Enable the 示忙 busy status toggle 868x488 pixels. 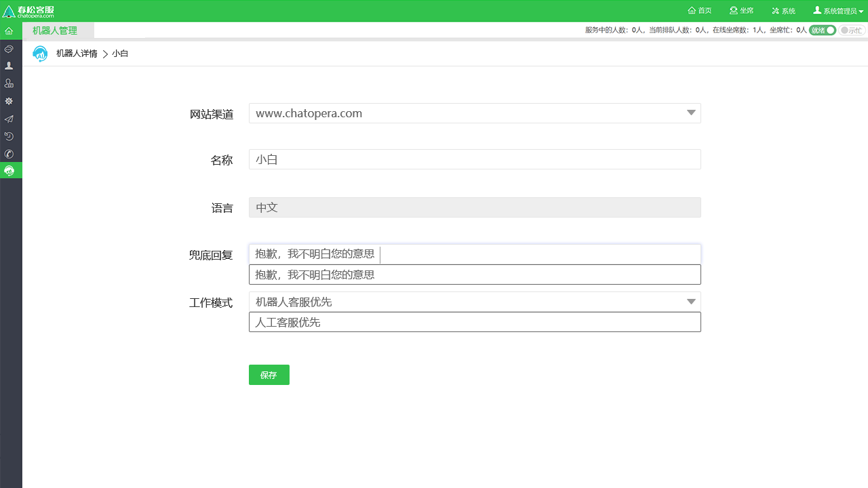coord(852,30)
